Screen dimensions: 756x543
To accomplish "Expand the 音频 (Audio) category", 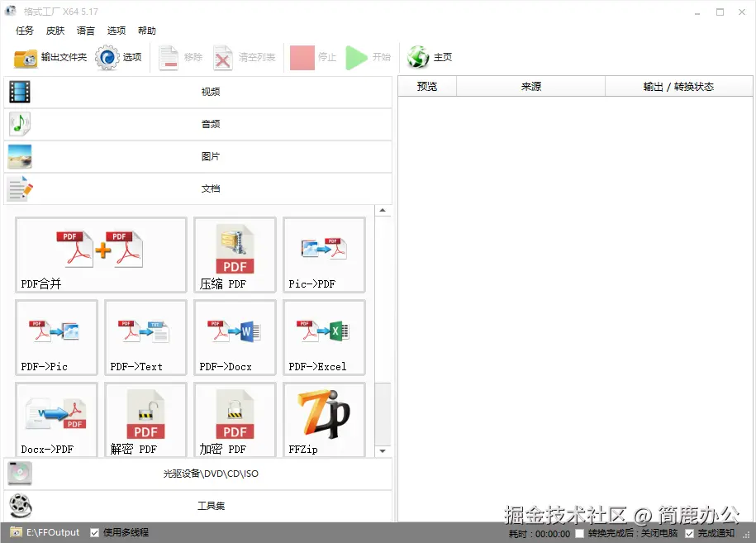I will coord(211,124).
